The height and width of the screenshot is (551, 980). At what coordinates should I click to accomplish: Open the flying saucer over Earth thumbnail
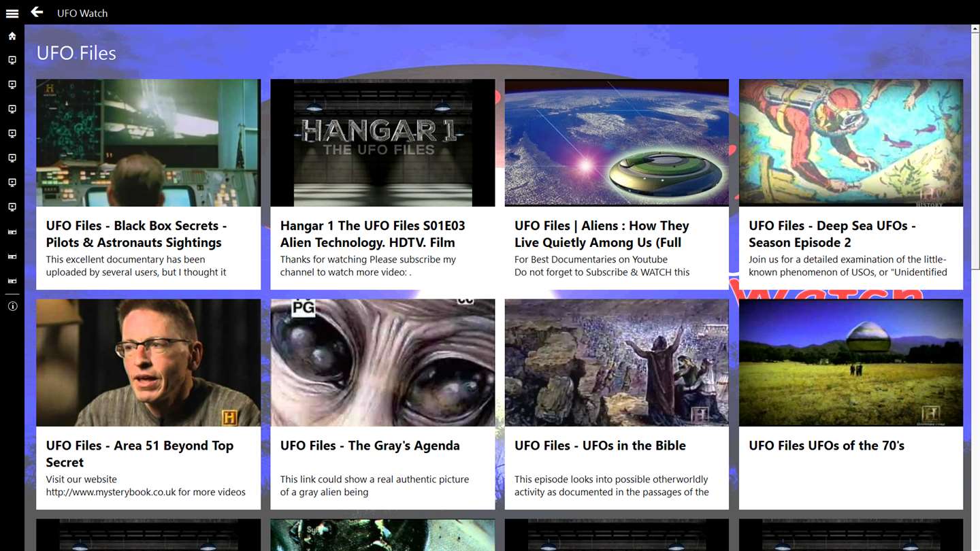(617, 143)
